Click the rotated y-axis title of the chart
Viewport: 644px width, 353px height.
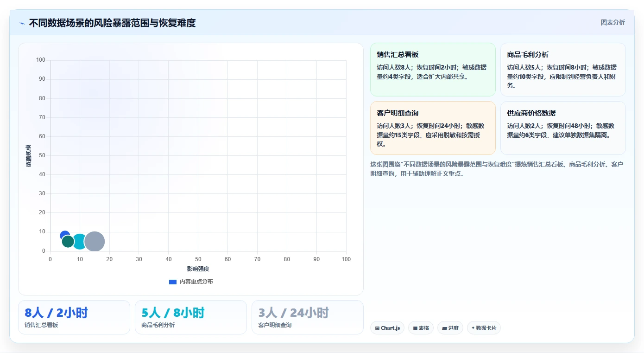point(28,156)
